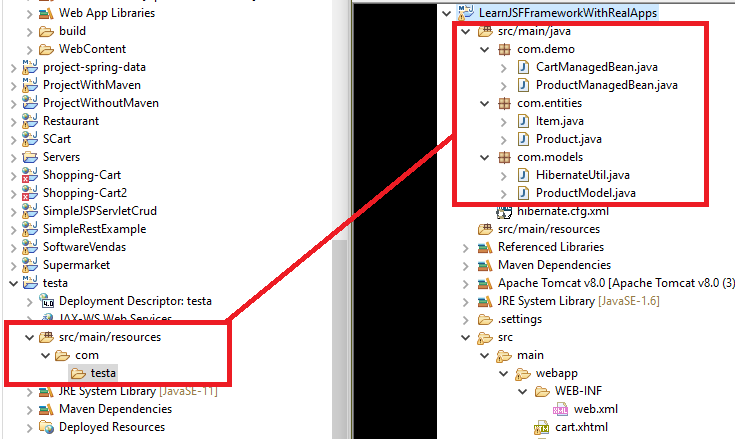Click the build folder icon

tap(46, 31)
